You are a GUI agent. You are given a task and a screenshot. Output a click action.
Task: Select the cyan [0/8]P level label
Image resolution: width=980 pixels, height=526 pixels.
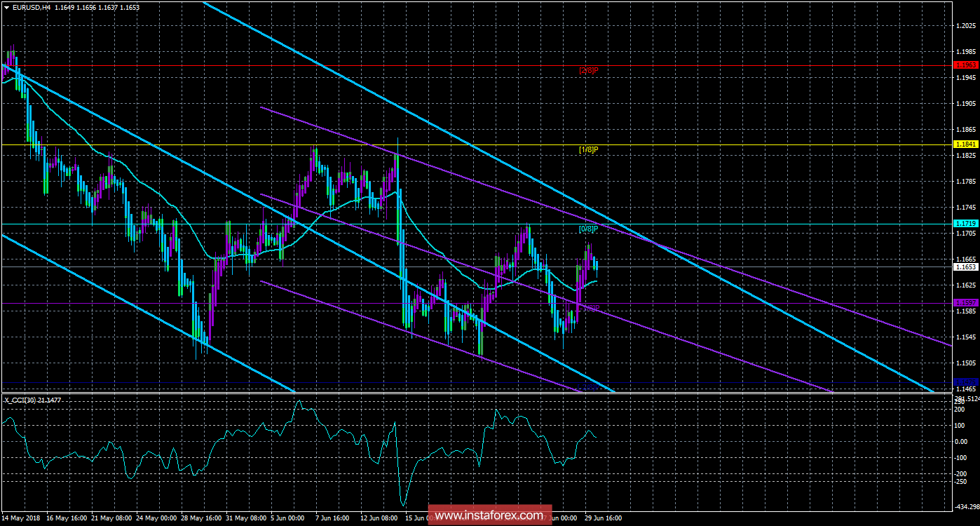[588, 229]
